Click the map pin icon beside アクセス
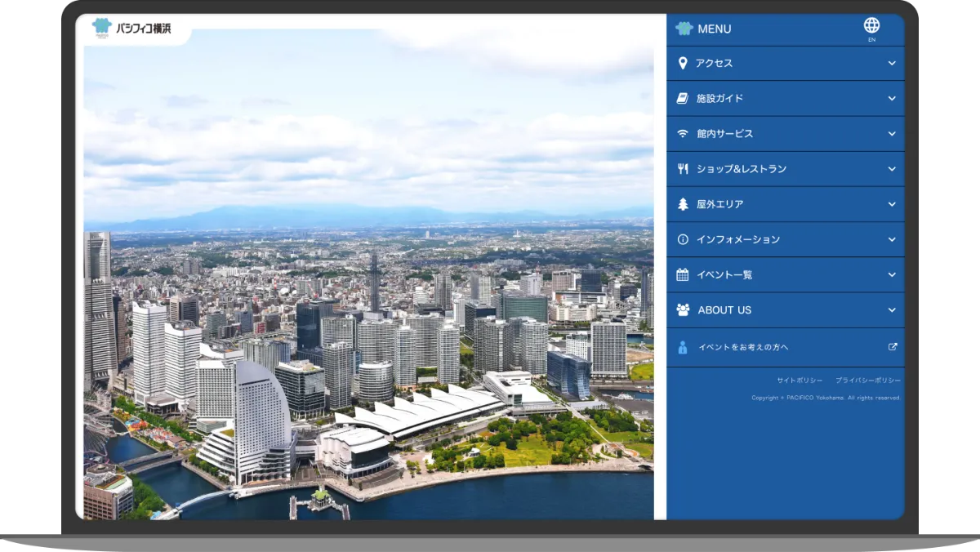This screenshot has width=980, height=552. (683, 63)
